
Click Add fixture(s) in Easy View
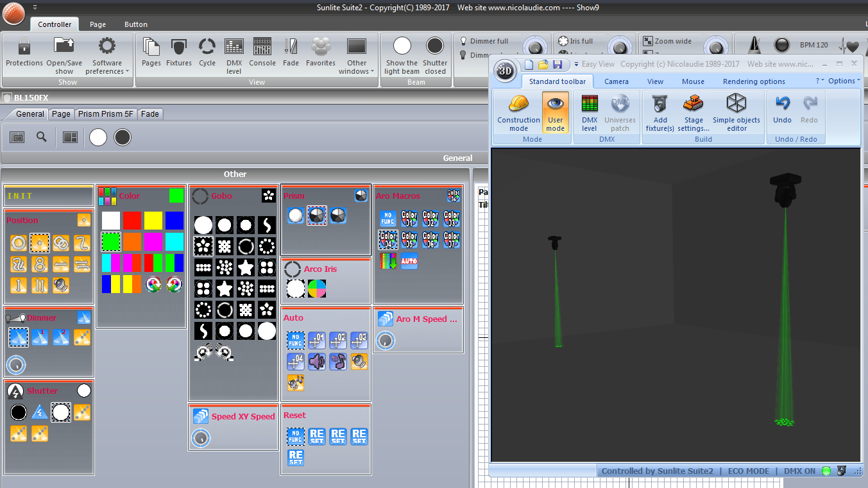(660, 112)
